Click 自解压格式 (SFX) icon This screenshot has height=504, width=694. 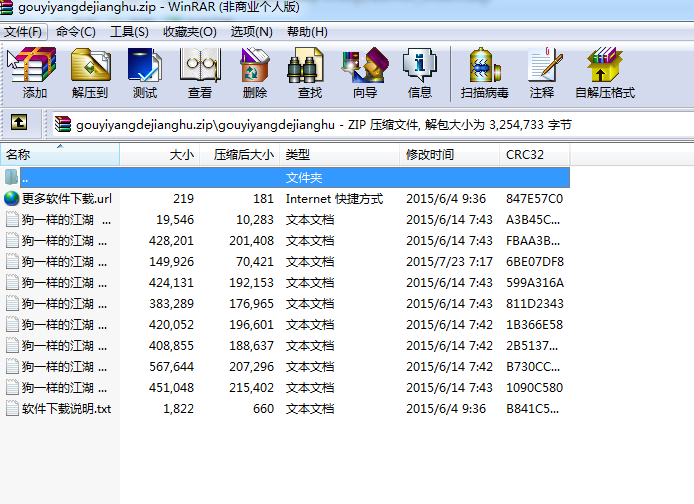604,65
